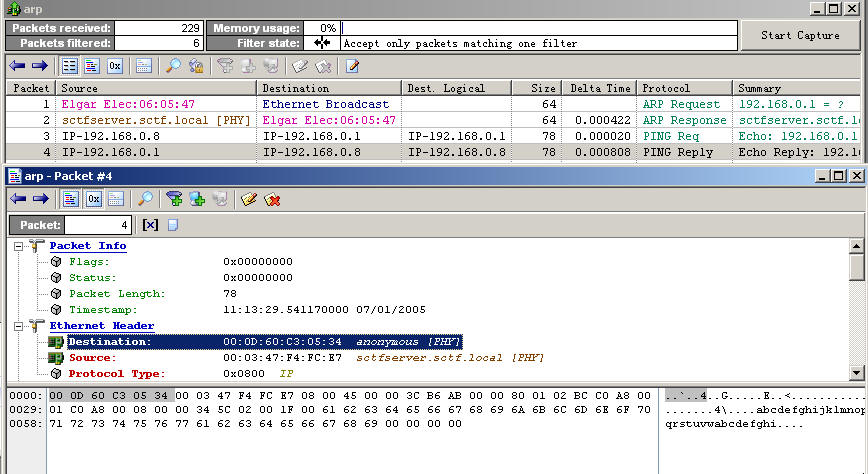This screenshot has height=474, width=868.
Task: Toggle decode view button in Packet #4 toolbar
Action: (71, 199)
